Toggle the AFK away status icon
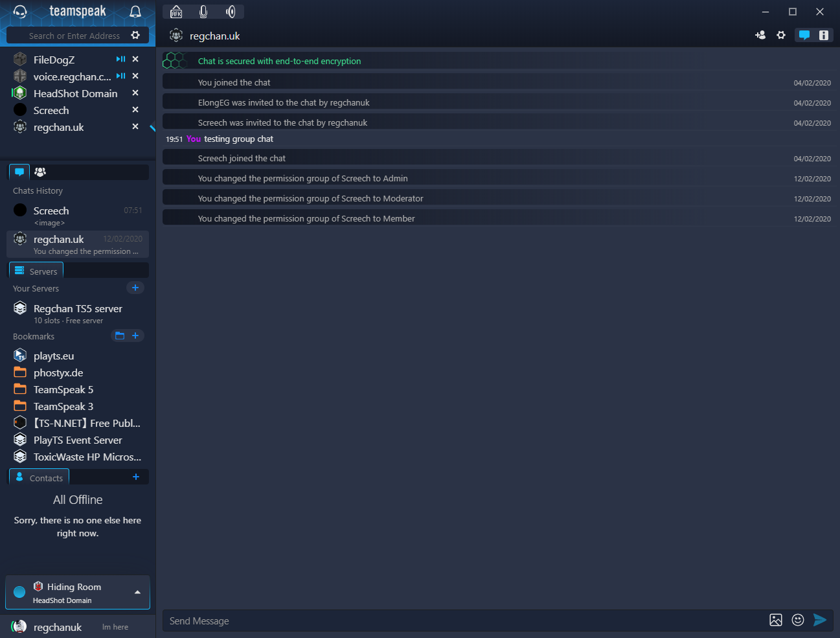This screenshot has height=638, width=840. click(176, 12)
